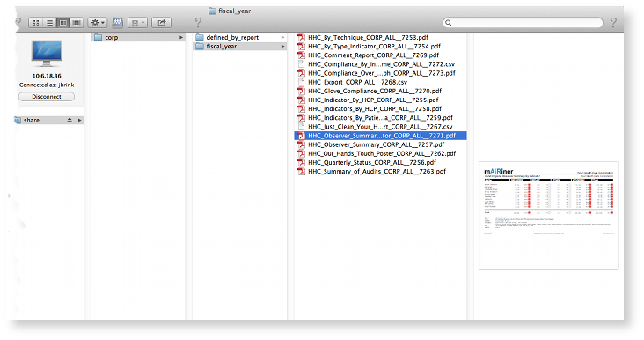
Task: Switch to icon view mode
Action: coord(36,23)
